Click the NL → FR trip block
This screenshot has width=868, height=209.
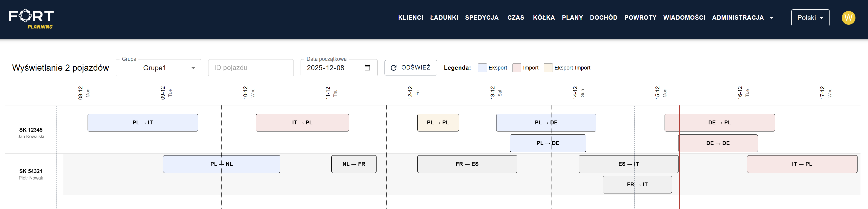pyautogui.click(x=354, y=164)
